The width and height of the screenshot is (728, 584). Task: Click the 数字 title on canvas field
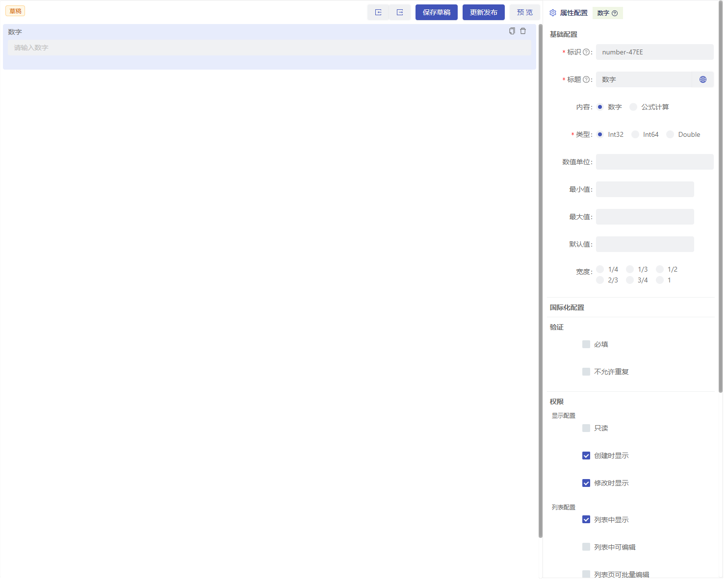[15, 32]
